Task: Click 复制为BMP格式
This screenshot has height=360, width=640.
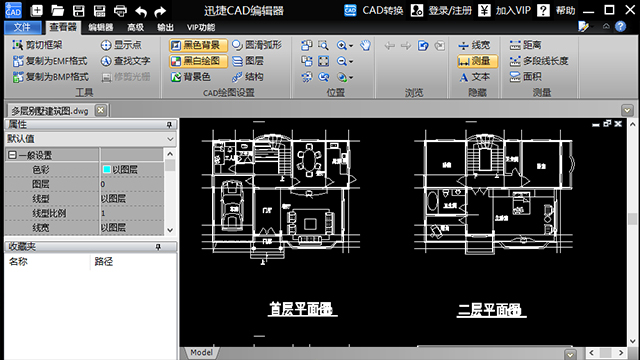Action: coord(50,77)
